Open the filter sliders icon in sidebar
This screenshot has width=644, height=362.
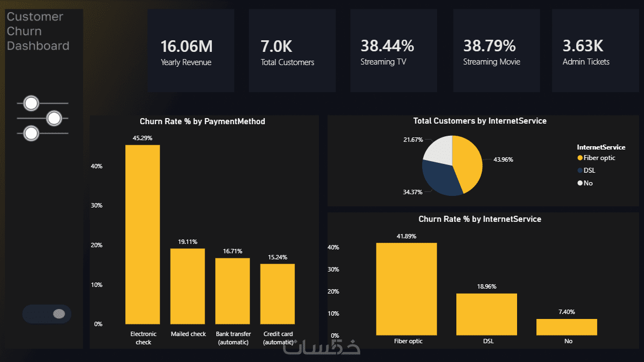click(42, 118)
